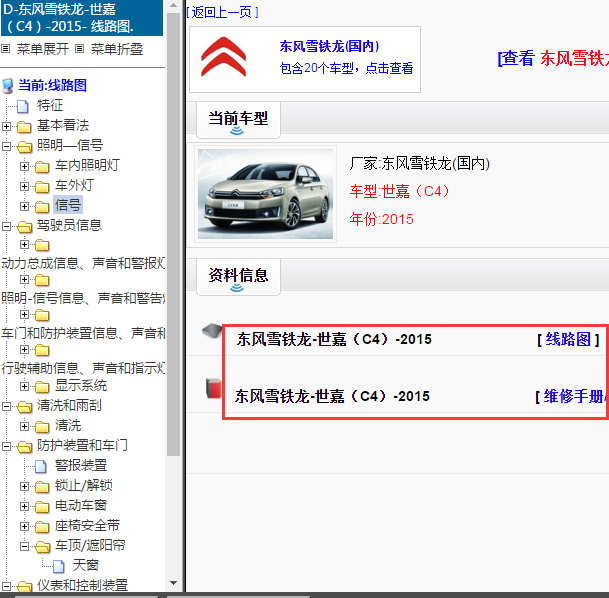Click the 当前:线路图 computer icon
Viewport: 609px width, 598px height.
[x=7, y=85]
